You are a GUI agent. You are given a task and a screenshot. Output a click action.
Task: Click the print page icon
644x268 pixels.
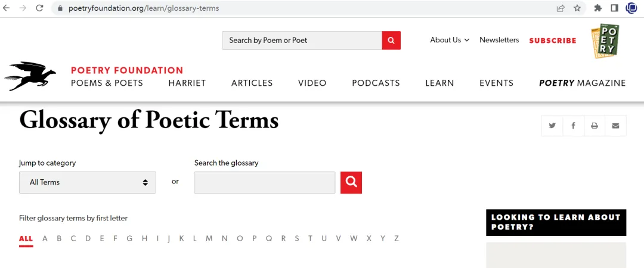point(595,126)
